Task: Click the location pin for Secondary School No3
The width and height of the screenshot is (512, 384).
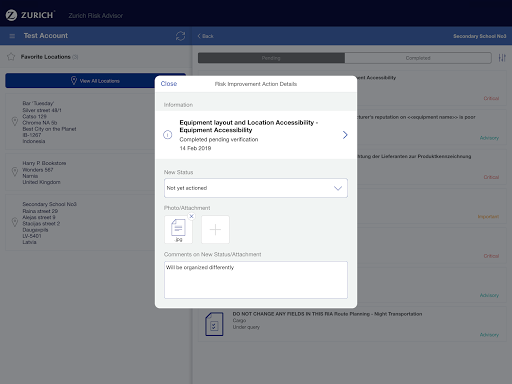Action: [15, 222]
